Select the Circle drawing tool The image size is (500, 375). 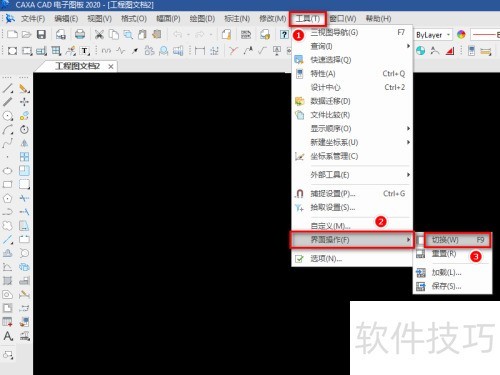click(x=8, y=116)
